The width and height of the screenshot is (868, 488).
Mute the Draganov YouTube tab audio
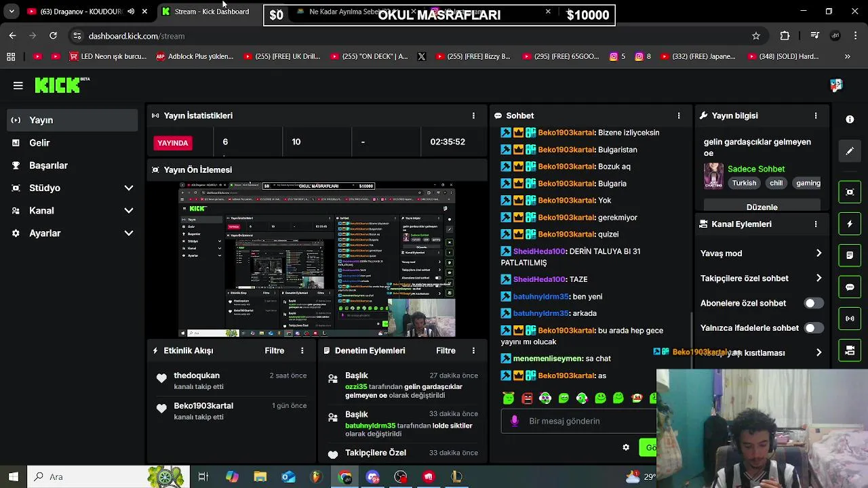[131, 12]
